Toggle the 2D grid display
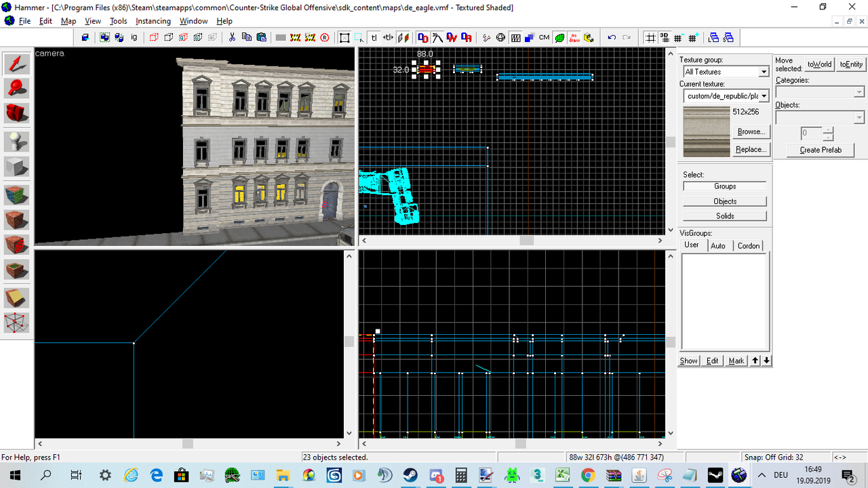 click(x=650, y=37)
